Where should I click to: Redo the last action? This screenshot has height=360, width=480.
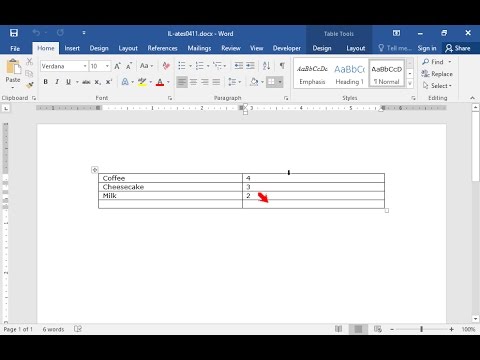point(60,33)
